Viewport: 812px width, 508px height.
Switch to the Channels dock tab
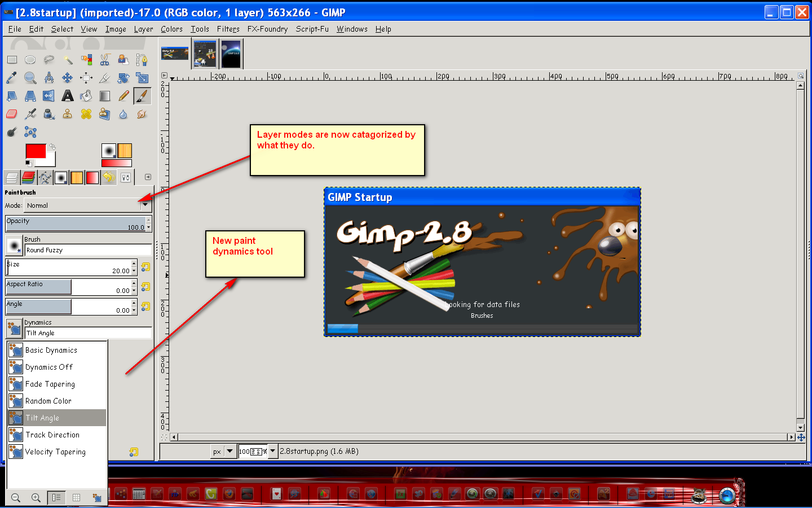(28, 178)
